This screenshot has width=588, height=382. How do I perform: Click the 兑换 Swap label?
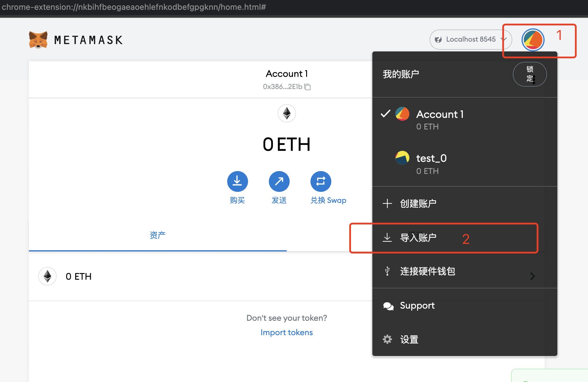click(328, 200)
